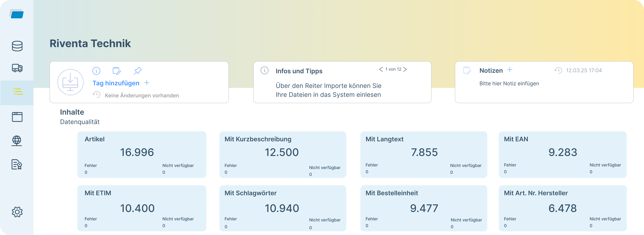644x235 pixels.
Task: Click Nicht verfügbar in Artikel card
Action: click(x=178, y=166)
